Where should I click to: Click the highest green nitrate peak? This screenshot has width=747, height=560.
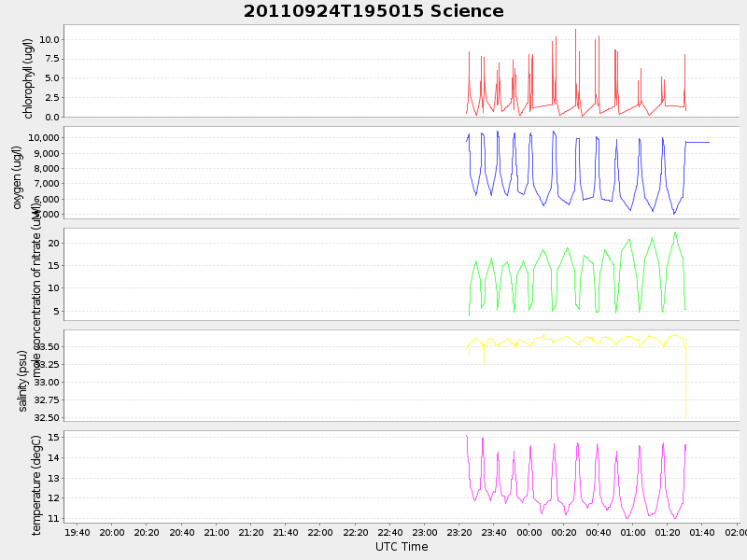(x=675, y=232)
